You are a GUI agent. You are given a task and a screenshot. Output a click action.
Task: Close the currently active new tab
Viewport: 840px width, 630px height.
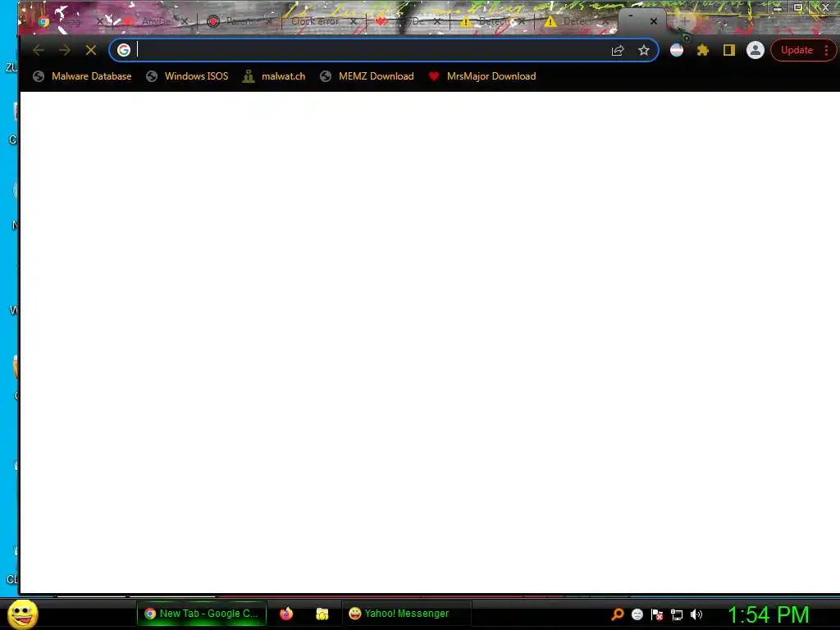(654, 21)
